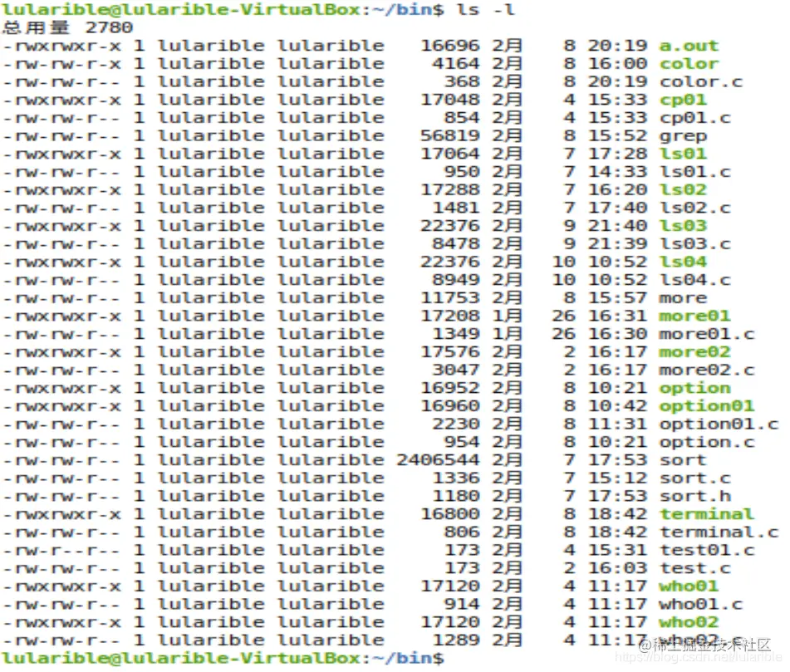
Task: Select the sort.c filename
Action: coord(694,478)
